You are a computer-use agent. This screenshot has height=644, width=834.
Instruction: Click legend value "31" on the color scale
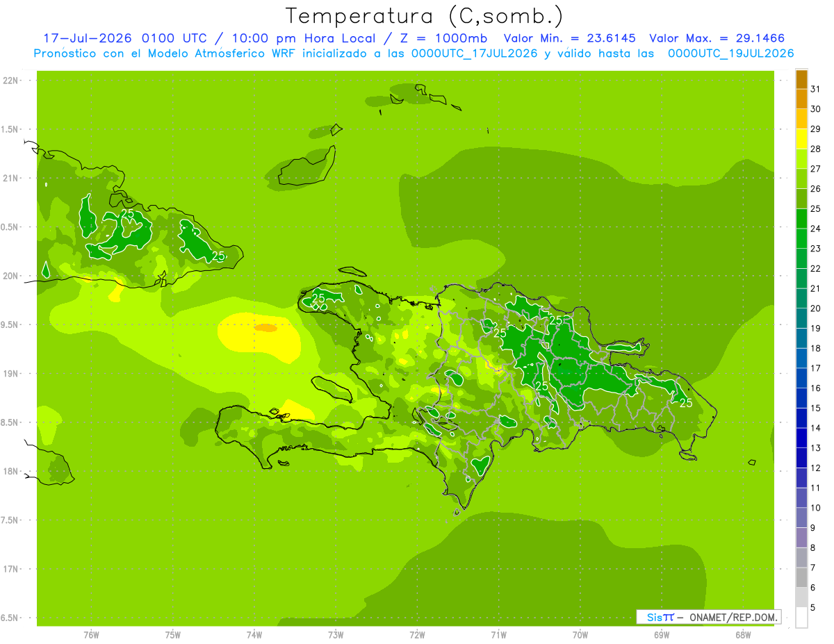[x=815, y=89]
